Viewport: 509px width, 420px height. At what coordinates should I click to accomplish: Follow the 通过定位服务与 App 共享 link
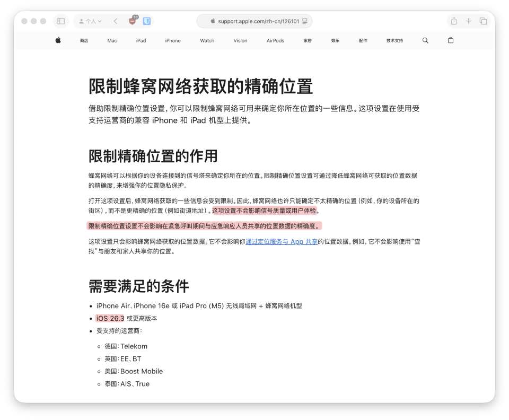[282, 241]
